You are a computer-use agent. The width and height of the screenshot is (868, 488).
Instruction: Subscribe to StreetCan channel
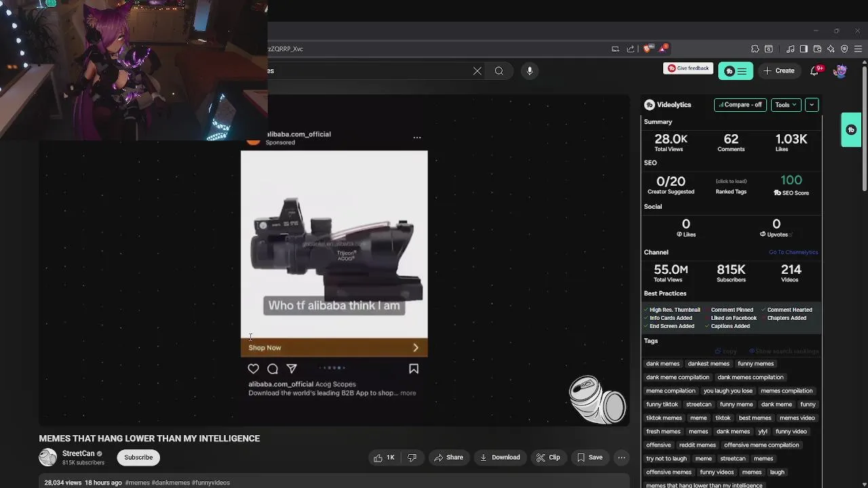pos(138,457)
